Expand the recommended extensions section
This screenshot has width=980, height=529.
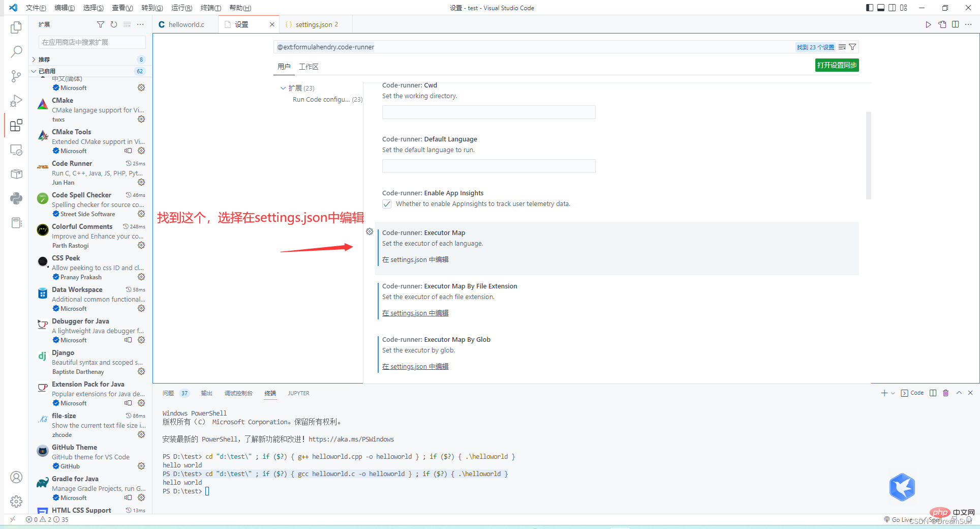pos(34,60)
